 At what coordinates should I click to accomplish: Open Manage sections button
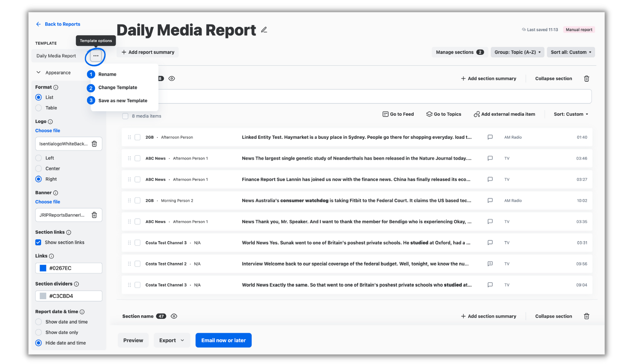tap(460, 52)
